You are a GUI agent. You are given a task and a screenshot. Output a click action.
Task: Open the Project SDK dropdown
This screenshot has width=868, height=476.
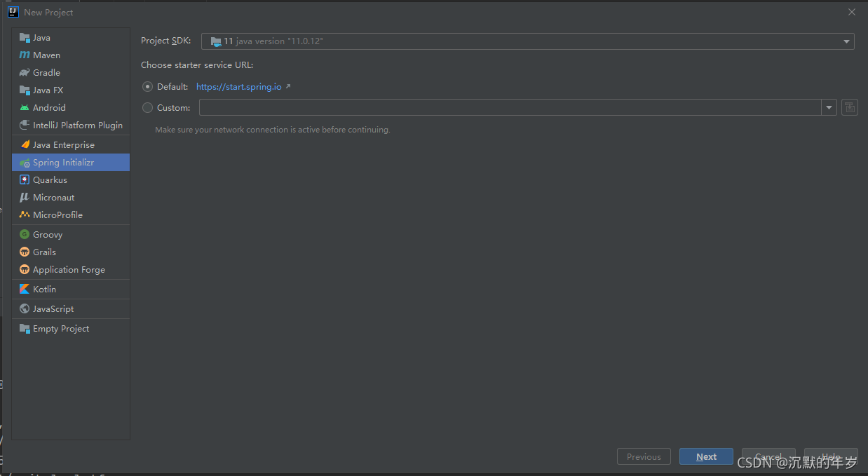pos(528,41)
